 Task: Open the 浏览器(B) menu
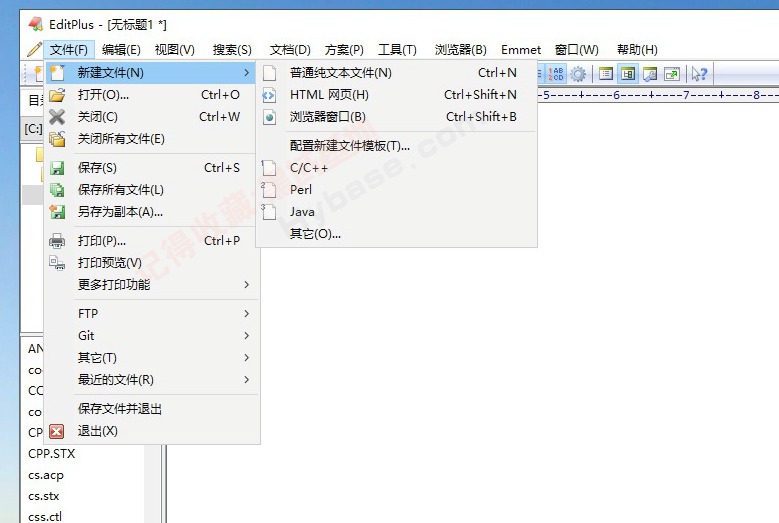[461, 50]
